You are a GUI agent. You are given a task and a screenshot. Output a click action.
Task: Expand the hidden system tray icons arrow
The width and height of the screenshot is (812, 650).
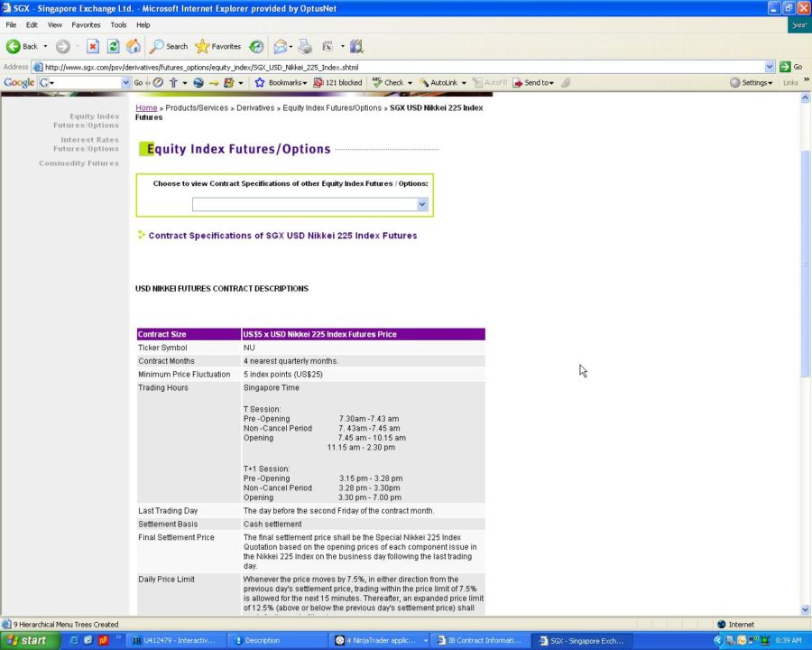718,641
